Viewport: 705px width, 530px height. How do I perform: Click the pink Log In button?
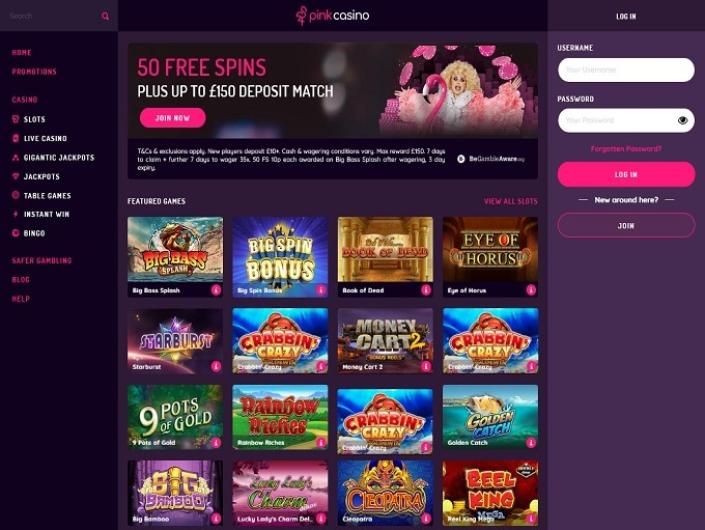pos(626,174)
